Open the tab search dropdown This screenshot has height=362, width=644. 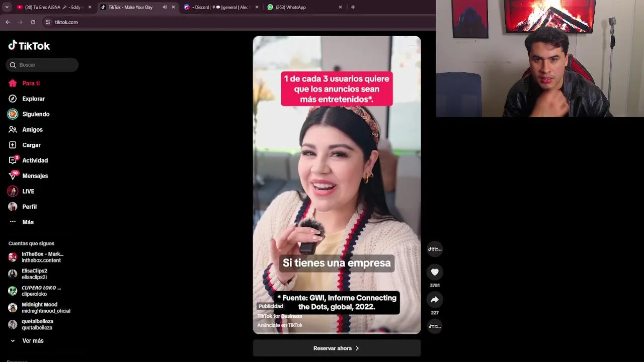(x=7, y=8)
